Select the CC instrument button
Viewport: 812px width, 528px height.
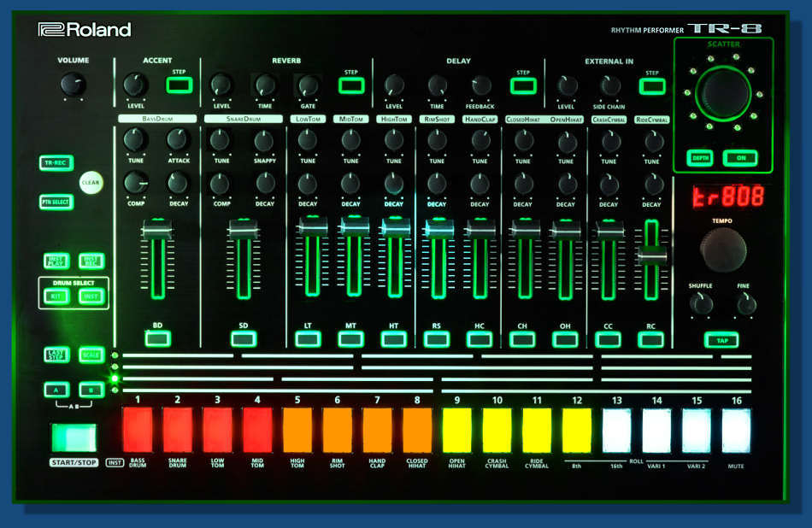click(608, 339)
